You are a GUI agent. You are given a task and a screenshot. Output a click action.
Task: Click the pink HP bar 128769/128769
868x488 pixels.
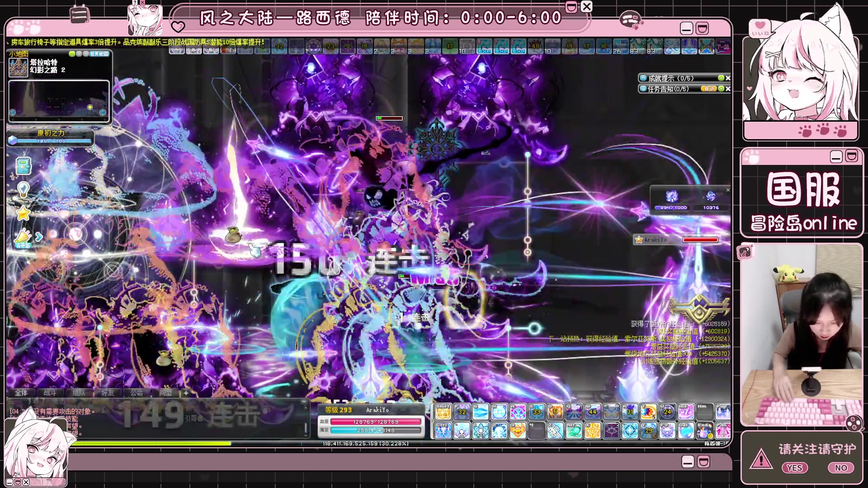pos(376,422)
